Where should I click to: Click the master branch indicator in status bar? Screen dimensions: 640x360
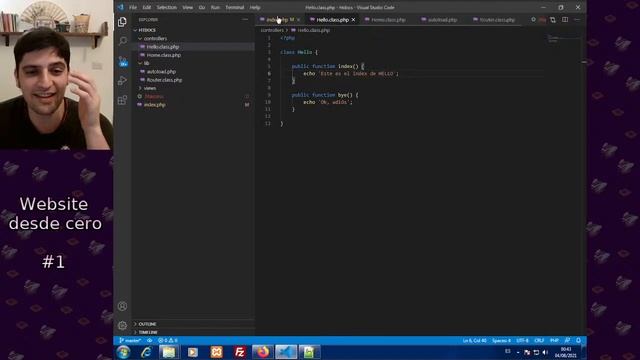pyautogui.click(x=130, y=340)
